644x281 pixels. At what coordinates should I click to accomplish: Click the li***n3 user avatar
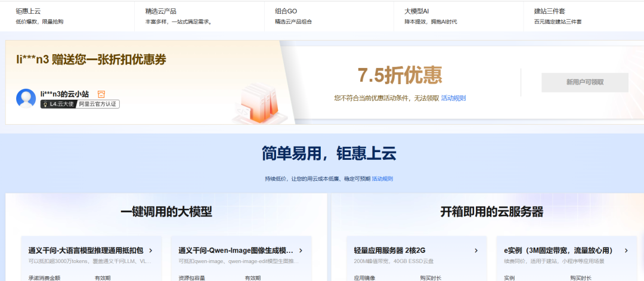point(26,98)
